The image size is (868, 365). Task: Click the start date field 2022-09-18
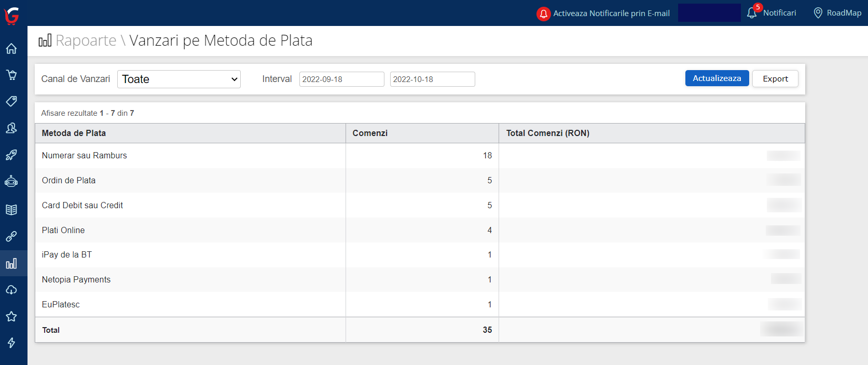pyautogui.click(x=341, y=79)
